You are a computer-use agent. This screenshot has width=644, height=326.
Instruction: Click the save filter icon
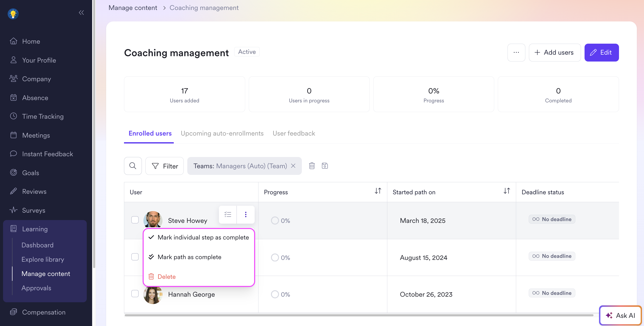(x=325, y=166)
